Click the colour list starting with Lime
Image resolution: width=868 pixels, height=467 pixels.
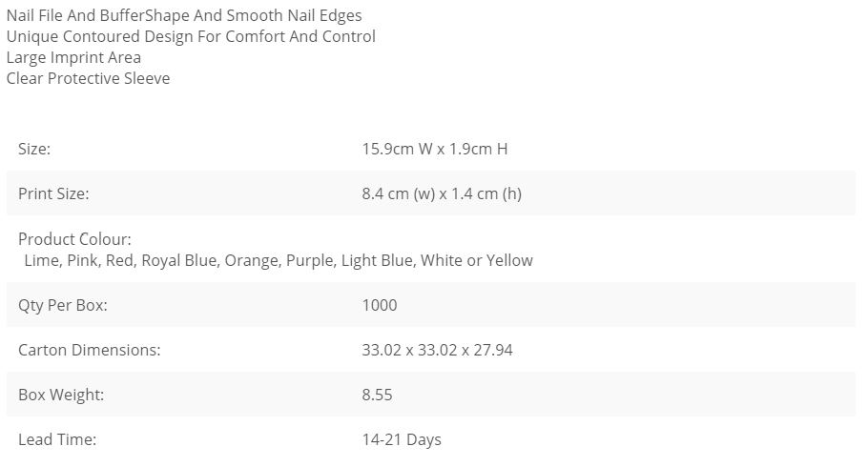click(x=279, y=260)
